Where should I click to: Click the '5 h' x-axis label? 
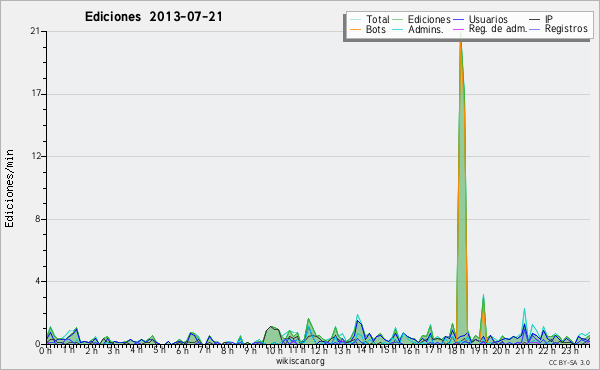point(159,350)
